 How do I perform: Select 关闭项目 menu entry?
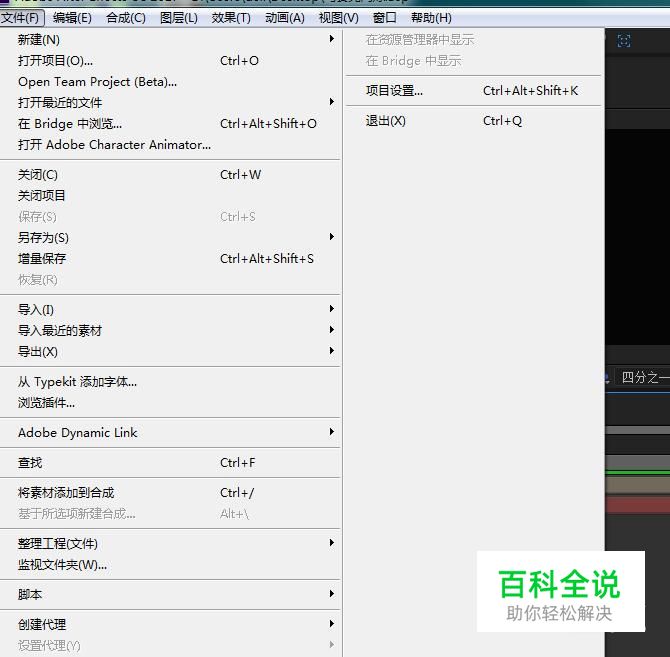point(170,196)
